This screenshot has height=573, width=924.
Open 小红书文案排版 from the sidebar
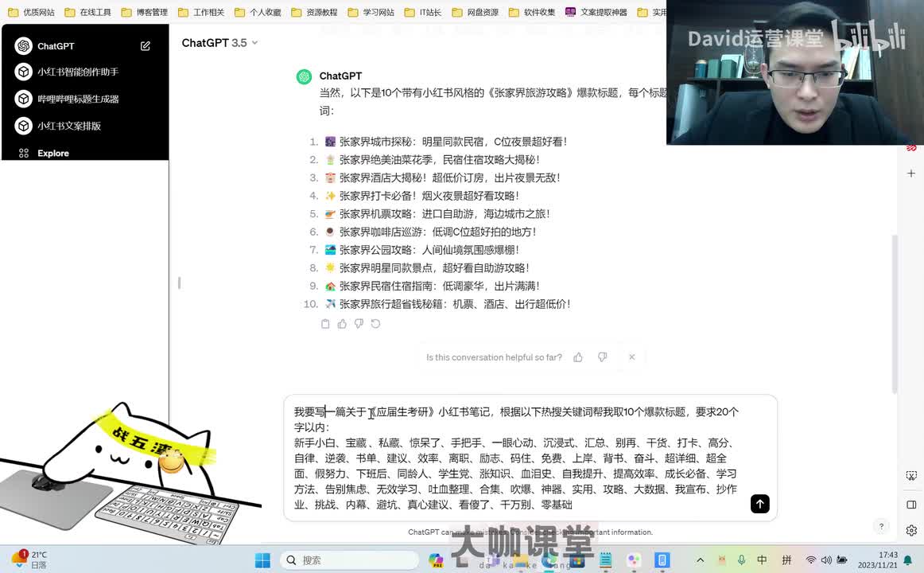pos(68,126)
